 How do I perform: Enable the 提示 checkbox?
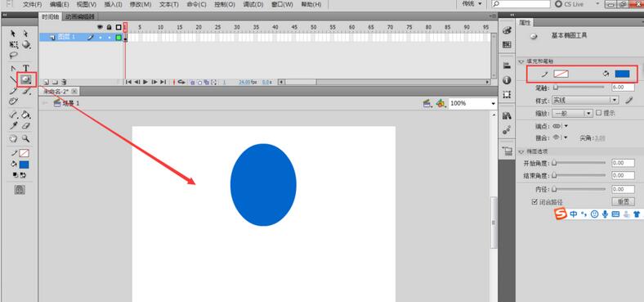(x=599, y=112)
